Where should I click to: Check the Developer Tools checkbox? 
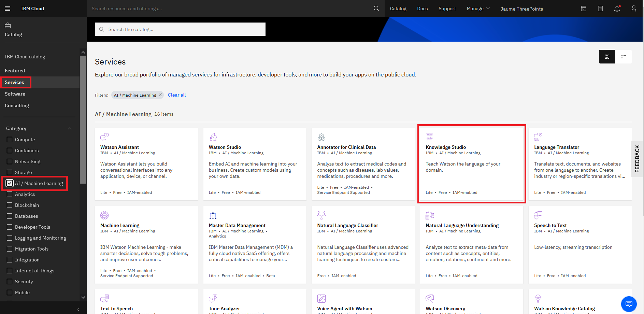pyautogui.click(x=10, y=227)
